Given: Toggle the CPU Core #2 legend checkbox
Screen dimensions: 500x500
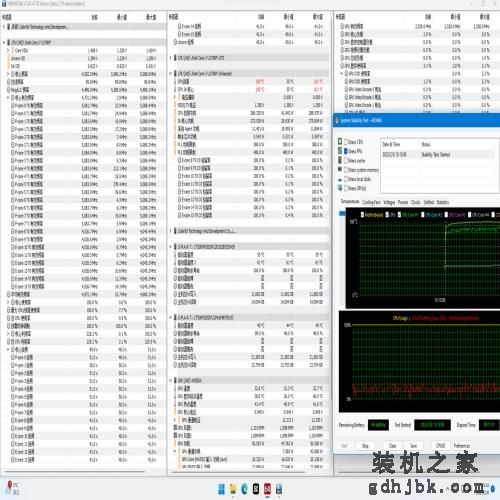Looking at the screenshot, I should tap(423, 215).
